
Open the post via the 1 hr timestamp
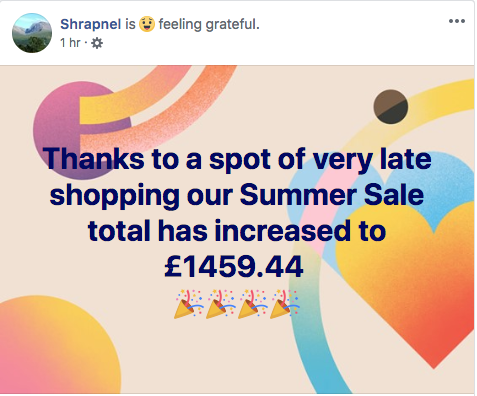tap(70, 43)
